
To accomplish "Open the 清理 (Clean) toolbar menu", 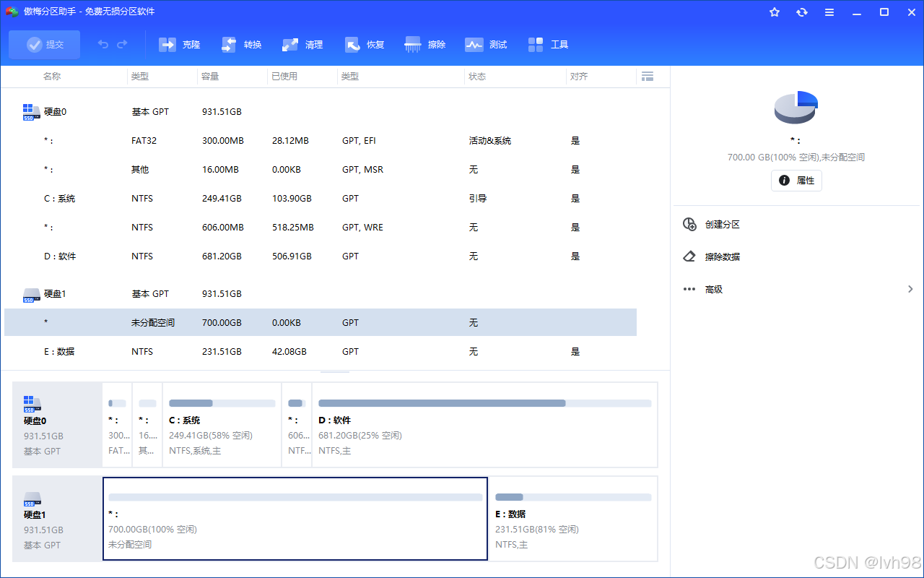I will pos(303,45).
